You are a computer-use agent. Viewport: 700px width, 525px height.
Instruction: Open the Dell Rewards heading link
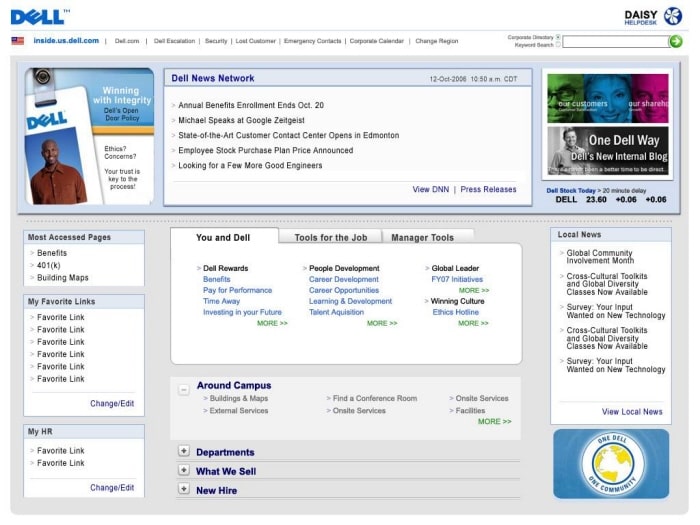coord(225,268)
